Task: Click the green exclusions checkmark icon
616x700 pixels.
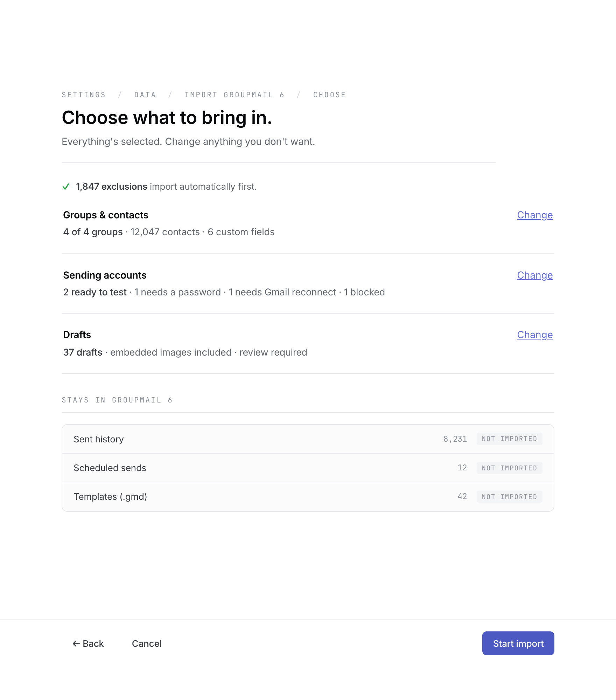Action: coord(66,187)
